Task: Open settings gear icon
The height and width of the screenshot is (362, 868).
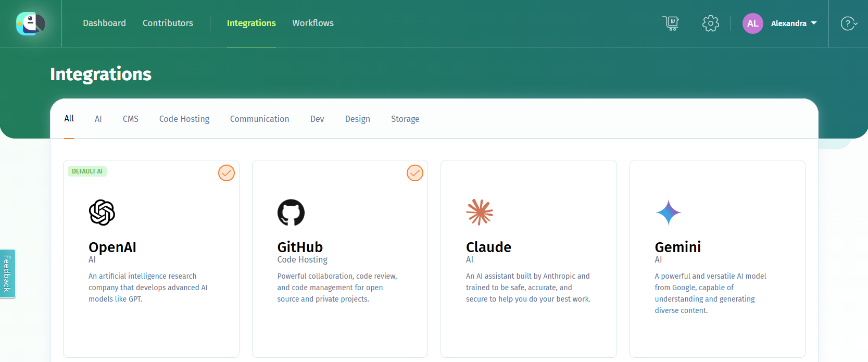Action: pyautogui.click(x=711, y=23)
